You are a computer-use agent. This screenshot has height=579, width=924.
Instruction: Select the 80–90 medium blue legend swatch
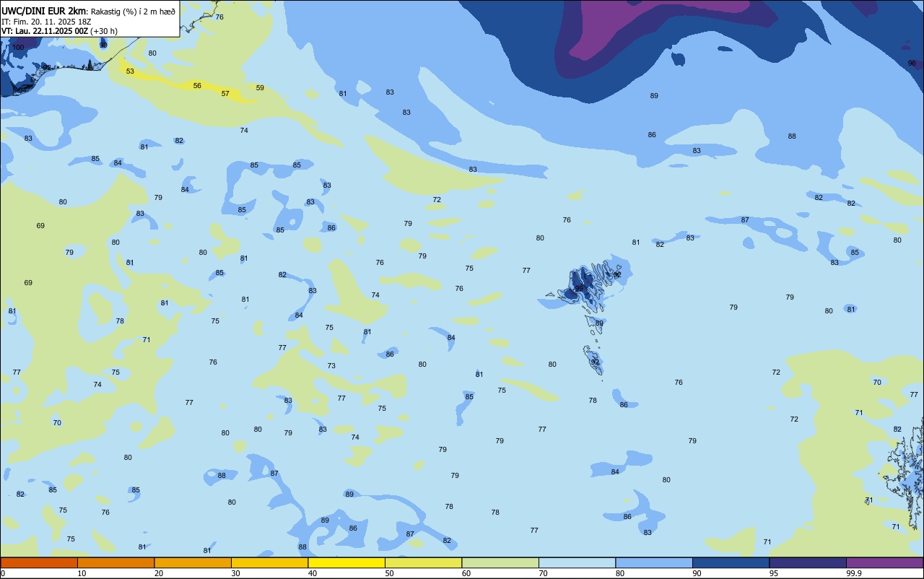(x=654, y=562)
